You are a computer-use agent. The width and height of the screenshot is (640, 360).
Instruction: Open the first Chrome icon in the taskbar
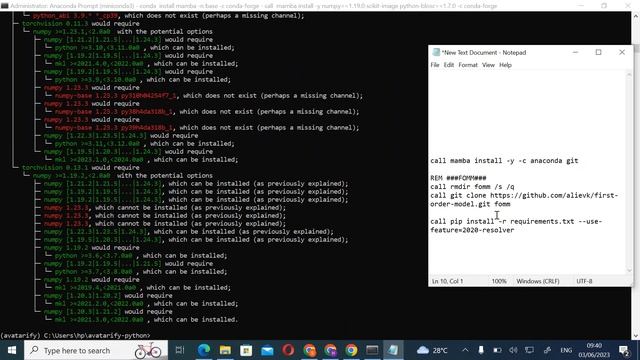(310, 350)
